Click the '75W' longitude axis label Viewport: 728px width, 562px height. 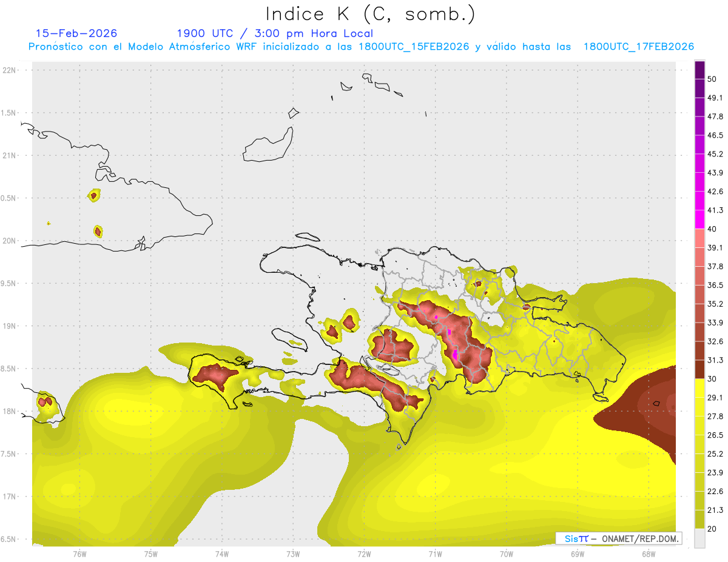pyautogui.click(x=150, y=554)
